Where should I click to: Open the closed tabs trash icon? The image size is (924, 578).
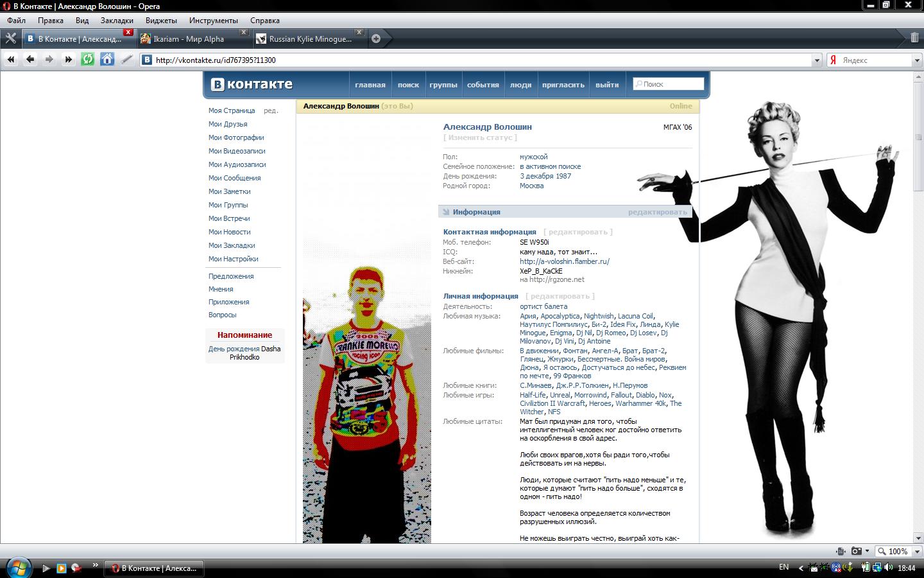pyautogui.click(x=914, y=38)
